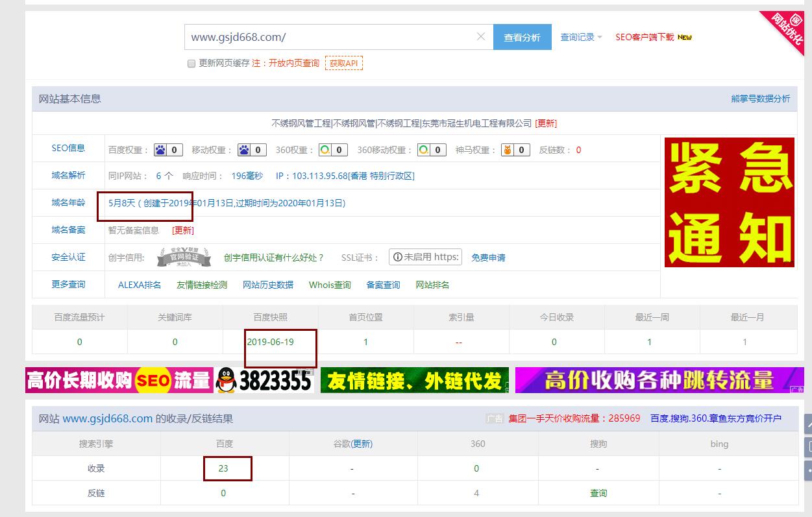Clear the URL input with the X icon
This screenshot has width=812, height=517.
coord(481,36)
